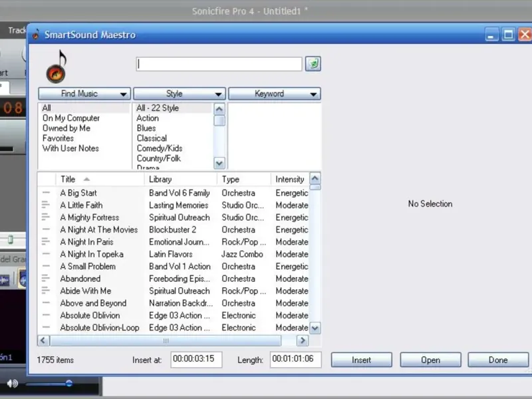Click the horizontal scrollbar left arrow

click(x=43, y=340)
